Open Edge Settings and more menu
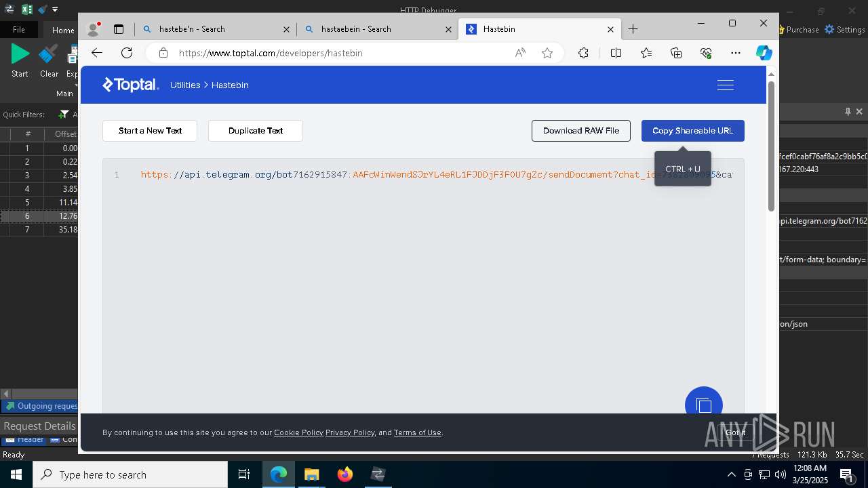 (x=736, y=53)
